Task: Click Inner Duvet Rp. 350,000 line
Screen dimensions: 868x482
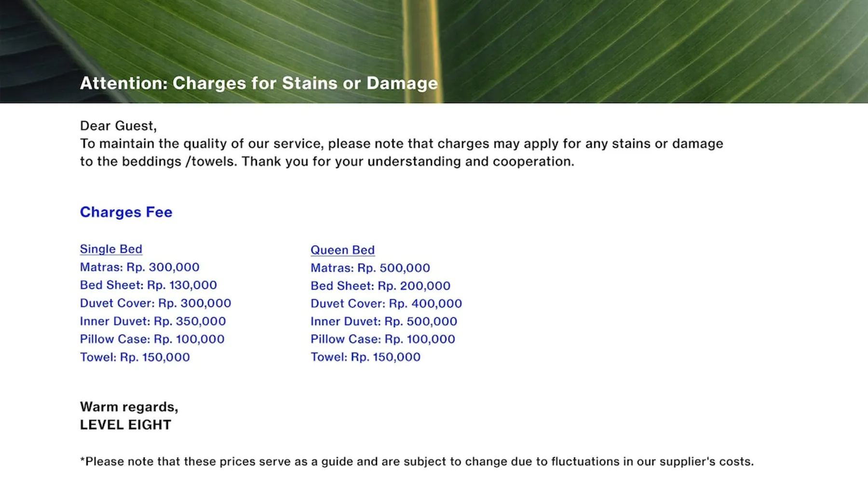Action: coord(152,321)
